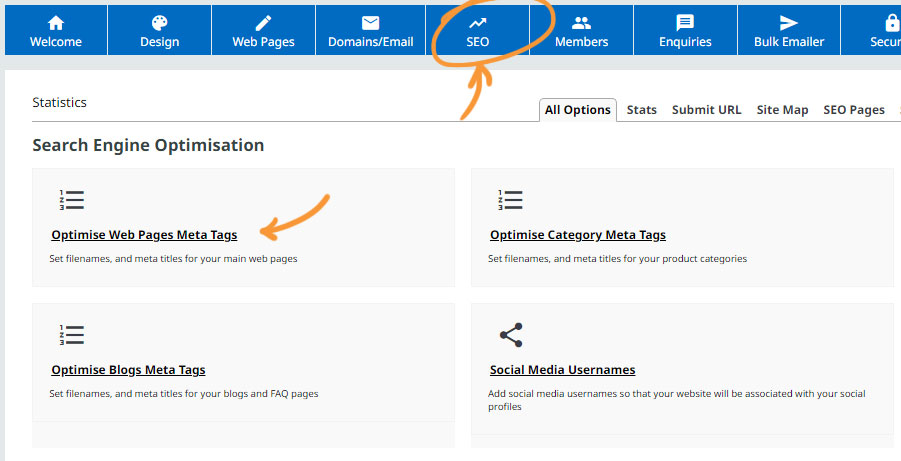The image size is (901, 461).
Task: Select the Enquiries chat bubble icon
Action: tap(685, 23)
